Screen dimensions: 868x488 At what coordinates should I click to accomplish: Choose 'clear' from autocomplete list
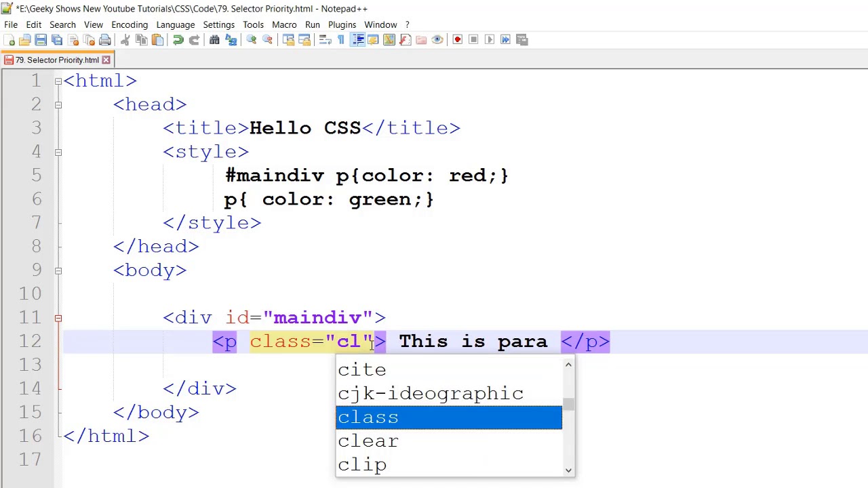(449, 441)
